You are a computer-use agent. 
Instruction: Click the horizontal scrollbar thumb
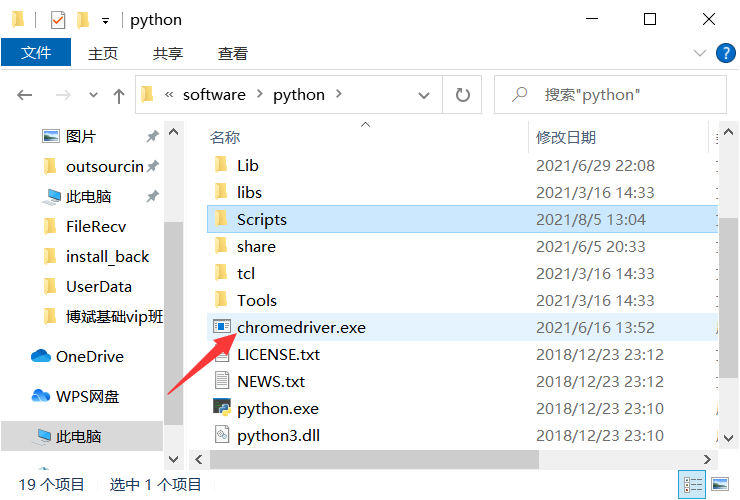click(x=374, y=459)
